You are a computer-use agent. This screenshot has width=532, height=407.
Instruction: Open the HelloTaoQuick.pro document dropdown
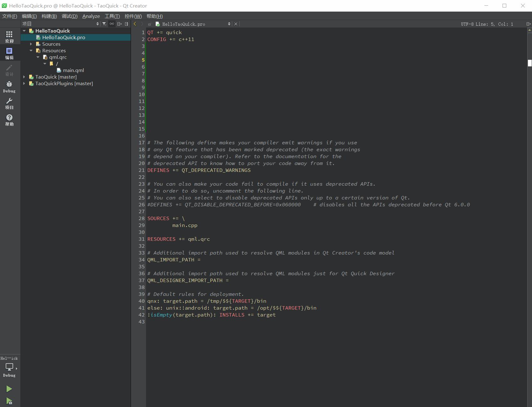coord(229,24)
